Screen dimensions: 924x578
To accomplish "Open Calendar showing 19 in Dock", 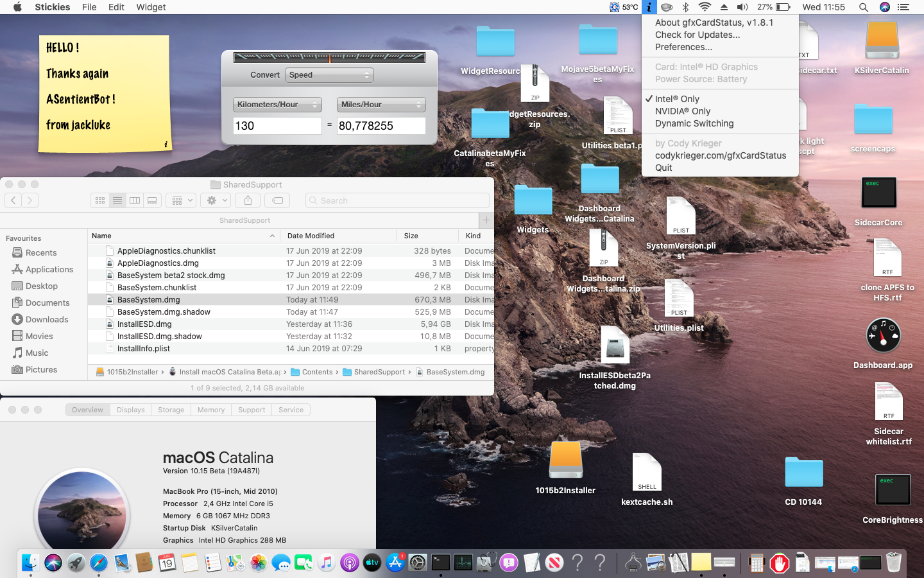I will [x=167, y=563].
